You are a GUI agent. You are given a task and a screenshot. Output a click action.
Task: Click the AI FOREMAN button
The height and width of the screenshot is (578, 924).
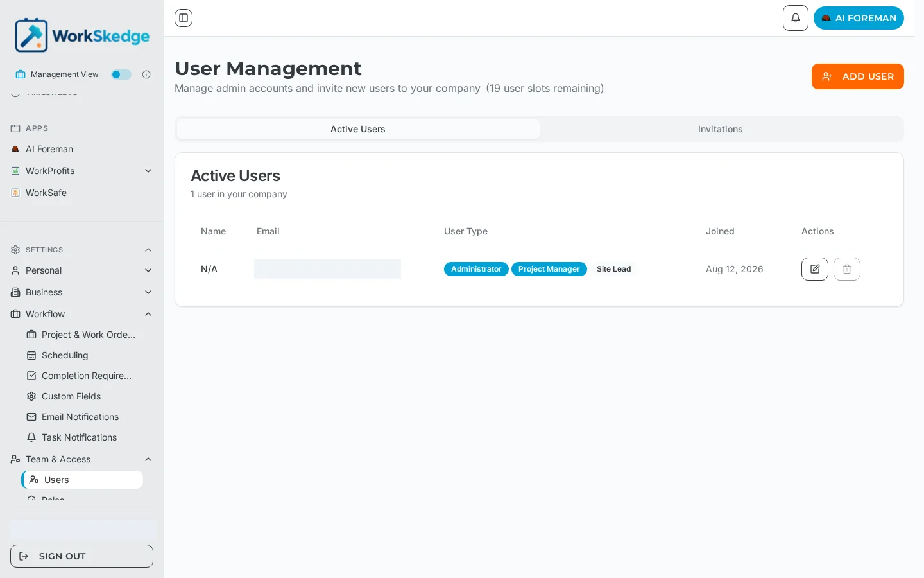(x=859, y=18)
